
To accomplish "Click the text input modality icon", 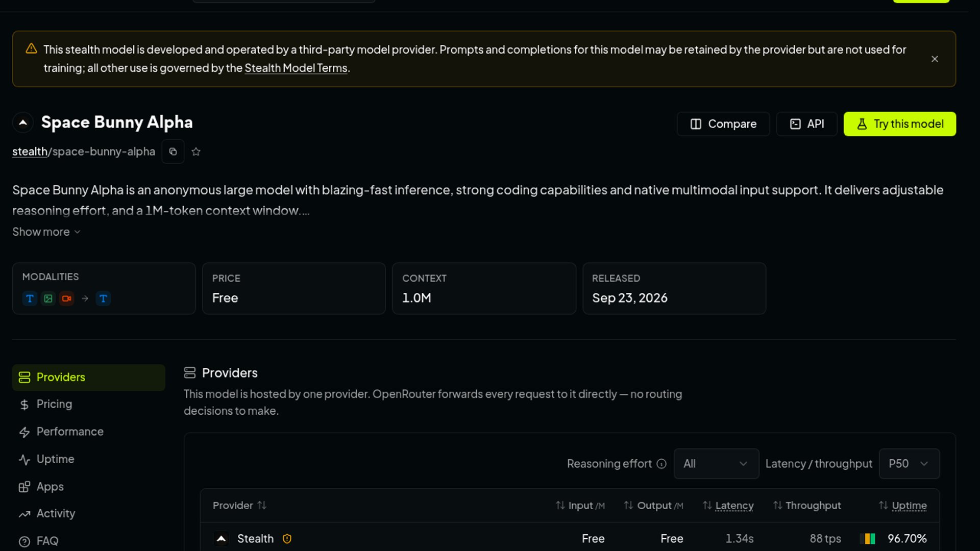I will (30, 298).
